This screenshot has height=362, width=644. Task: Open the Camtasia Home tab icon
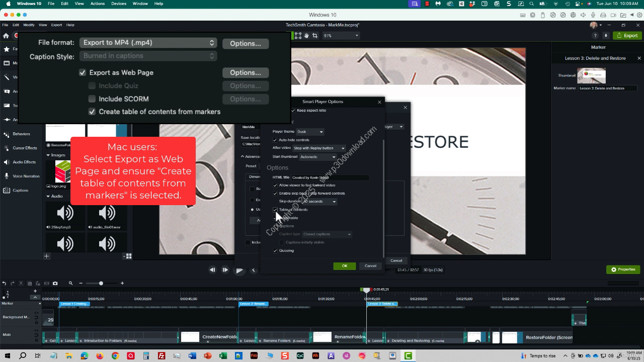pos(6,36)
